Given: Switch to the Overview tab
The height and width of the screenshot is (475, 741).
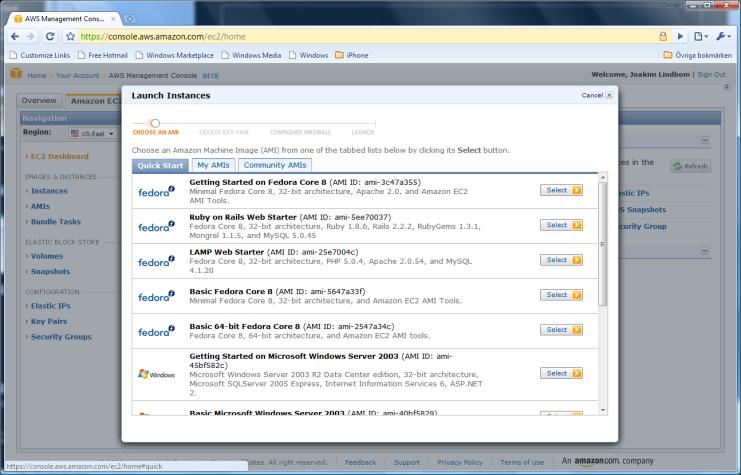Looking at the screenshot, I should point(39,101).
